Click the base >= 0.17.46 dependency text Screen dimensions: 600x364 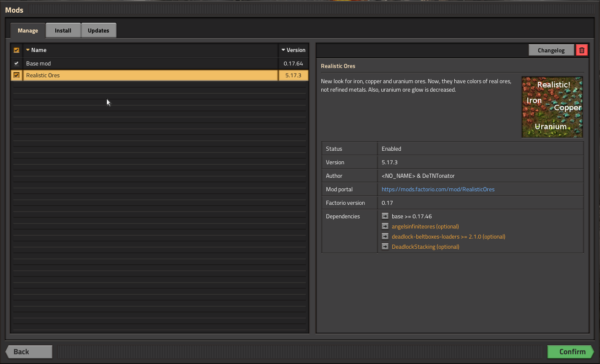coord(412,216)
